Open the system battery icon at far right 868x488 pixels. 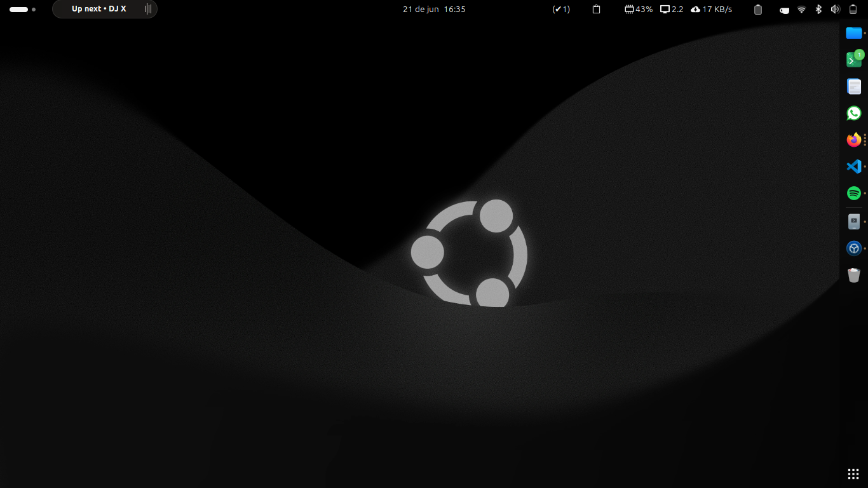click(x=853, y=10)
